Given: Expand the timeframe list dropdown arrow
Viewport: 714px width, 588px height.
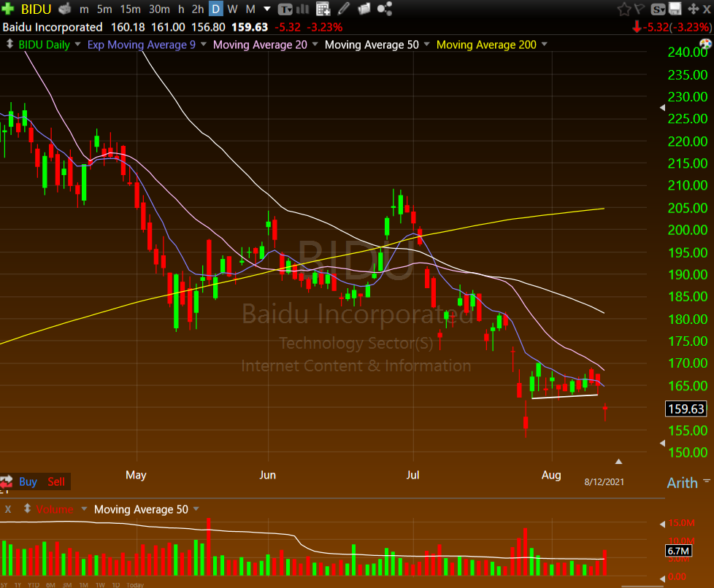Looking at the screenshot, I should click(266, 9).
